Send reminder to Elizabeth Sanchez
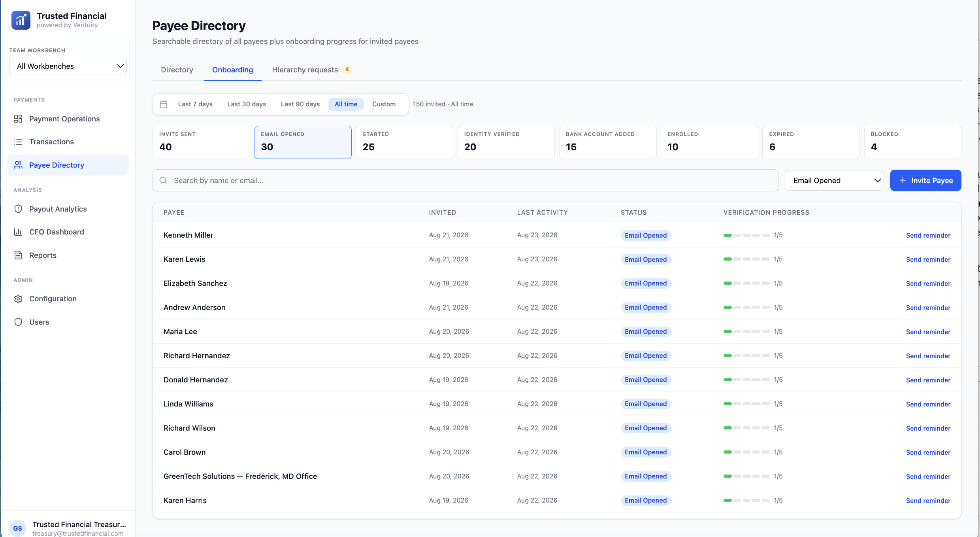This screenshot has width=980, height=537. 928,284
